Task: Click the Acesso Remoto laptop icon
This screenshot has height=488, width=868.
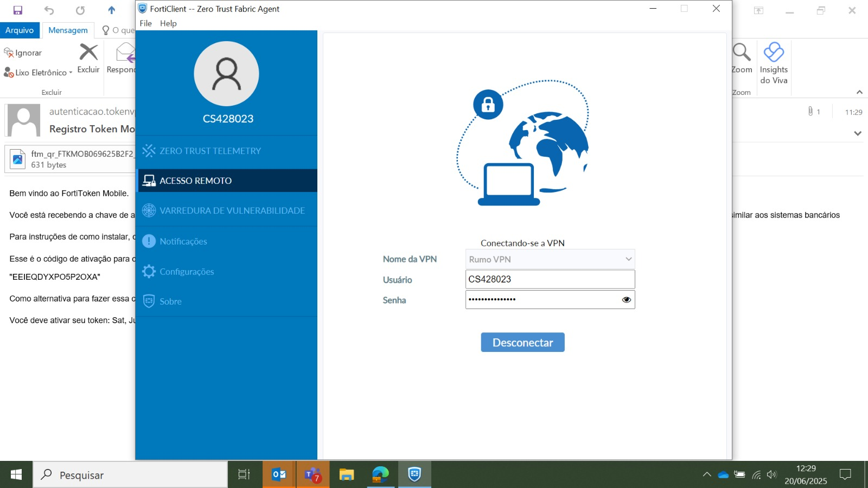Action: click(149, 181)
